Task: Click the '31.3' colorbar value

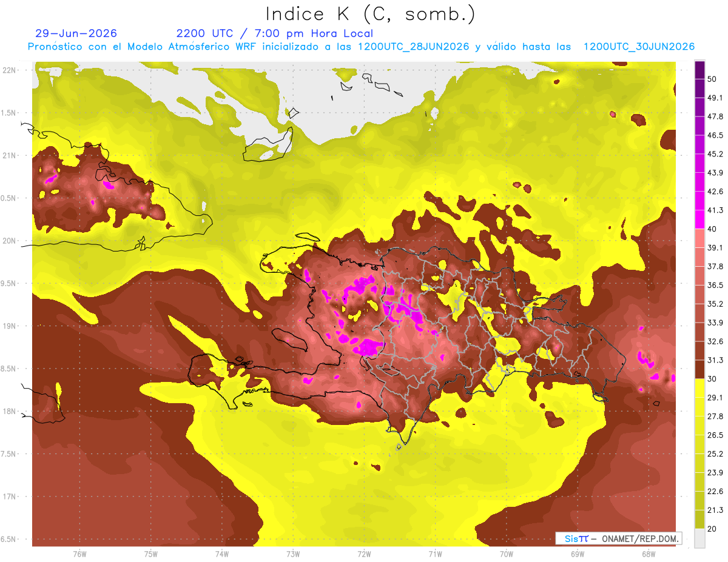Action: (x=715, y=360)
